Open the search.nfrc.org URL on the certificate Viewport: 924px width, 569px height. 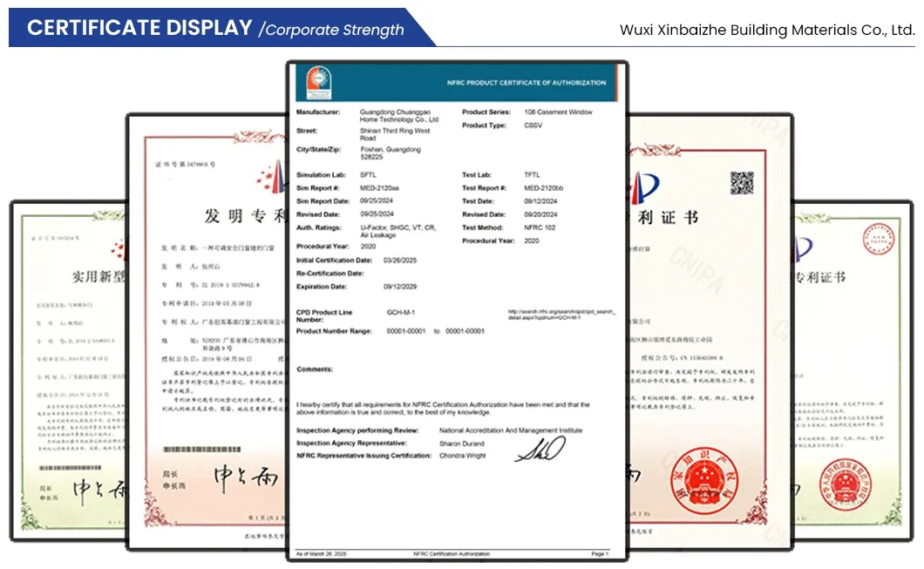tap(561, 315)
